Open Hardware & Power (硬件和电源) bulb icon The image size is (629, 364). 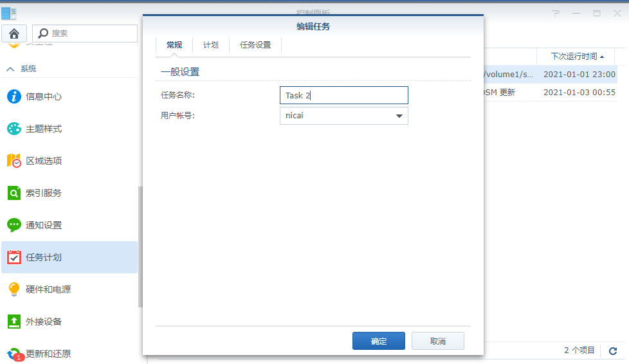pyautogui.click(x=14, y=289)
